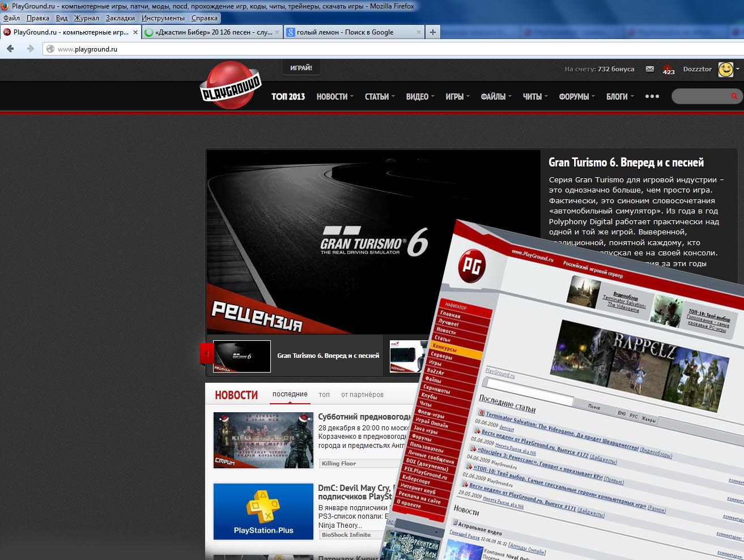The width and height of the screenshot is (744, 560).
Task: Click the red magnifier search icon
Action: (x=734, y=96)
